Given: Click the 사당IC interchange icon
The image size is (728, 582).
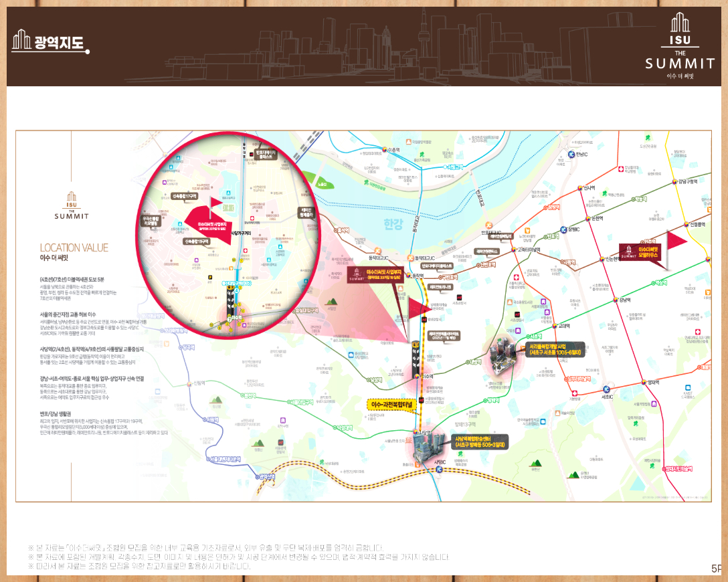Looking at the screenshot, I should (439, 469).
